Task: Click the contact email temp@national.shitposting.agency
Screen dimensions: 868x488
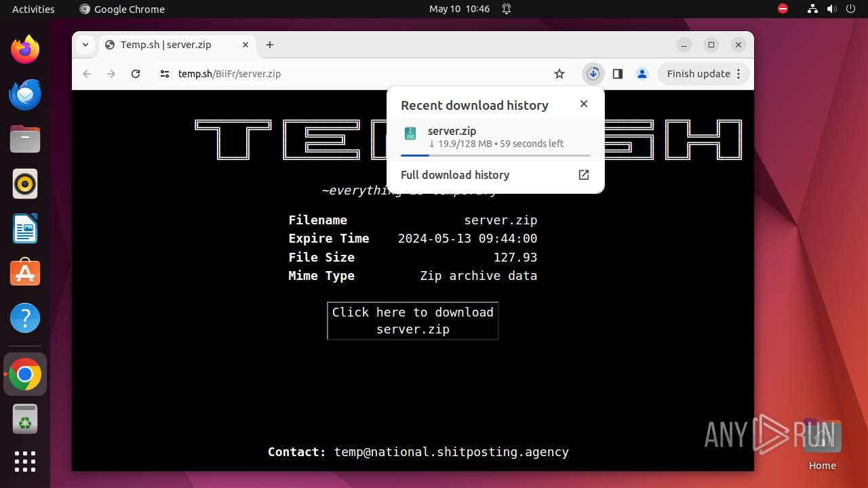Action: (451, 451)
